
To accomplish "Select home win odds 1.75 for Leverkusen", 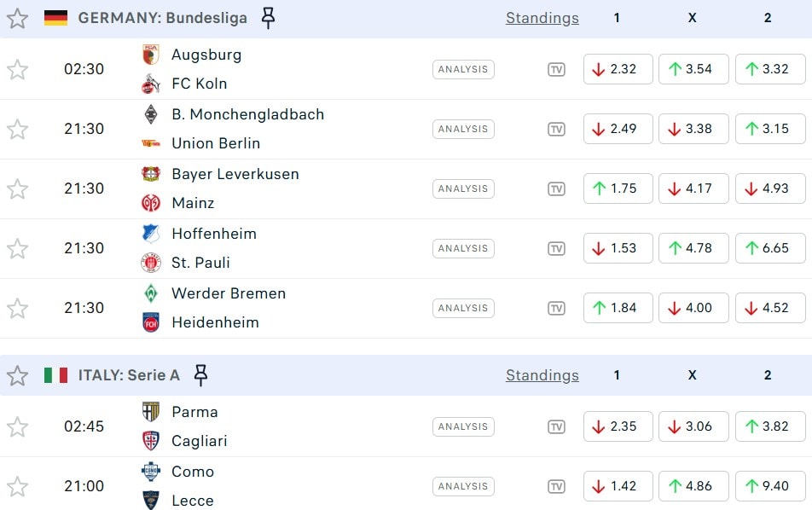I will point(618,188).
